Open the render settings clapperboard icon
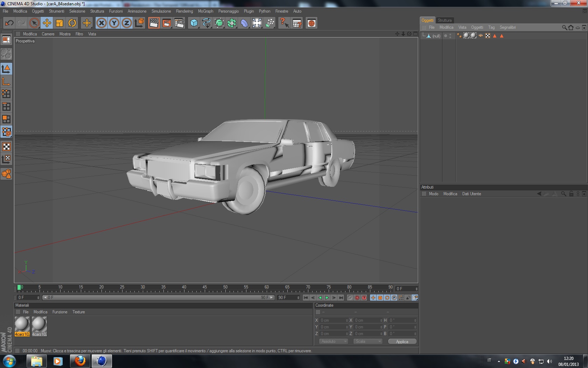 [x=179, y=23]
